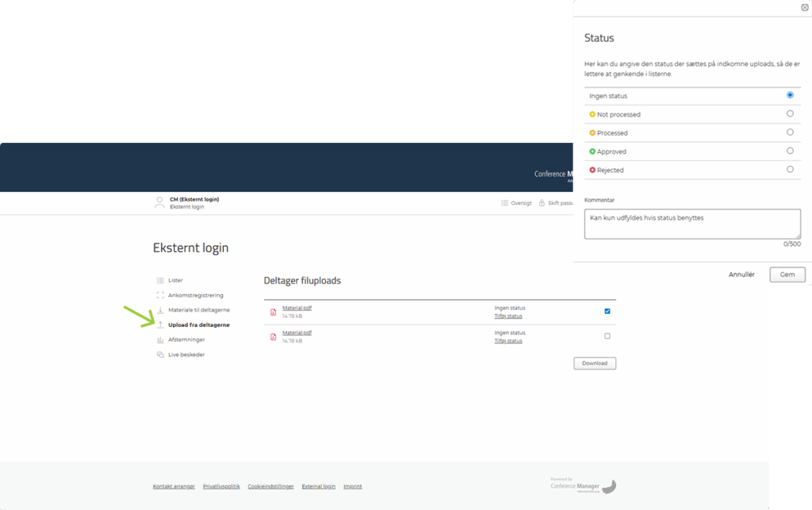Click the Eksternt login page heading
This screenshot has width=812, height=510.
point(190,248)
